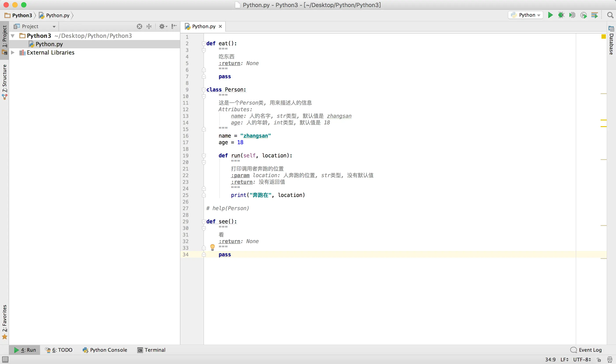Open the Terminal tool window tab
The image size is (616, 364).
[x=151, y=350]
